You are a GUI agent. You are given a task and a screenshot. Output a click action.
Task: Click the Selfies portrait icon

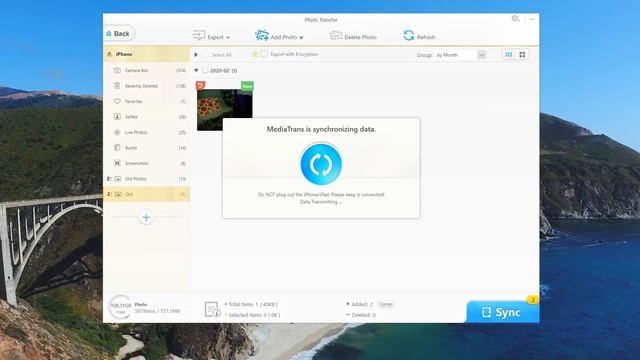click(117, 117)
